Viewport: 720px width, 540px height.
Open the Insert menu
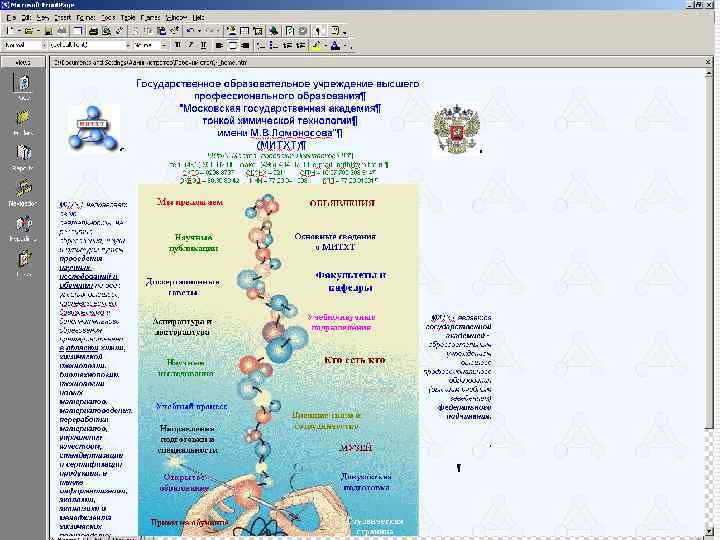[62, 17]
